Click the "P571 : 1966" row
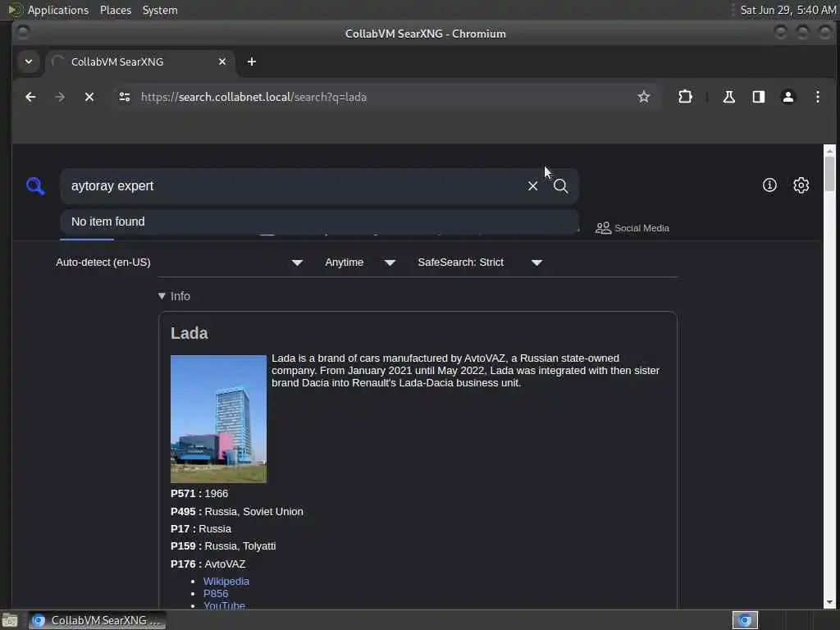840x630 pixels. click(199, 493)
